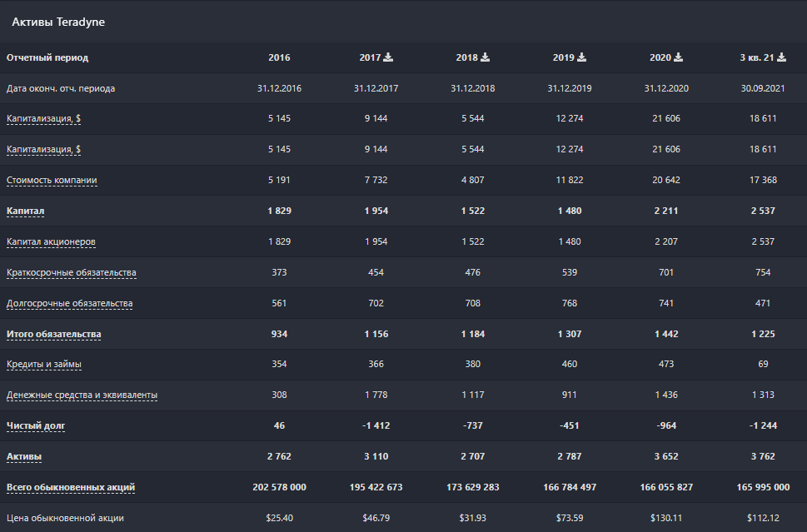This screenshot has width=807, height=532.
Task: Open Денежные средства и эквиваленты link
Action: [82, 395]
